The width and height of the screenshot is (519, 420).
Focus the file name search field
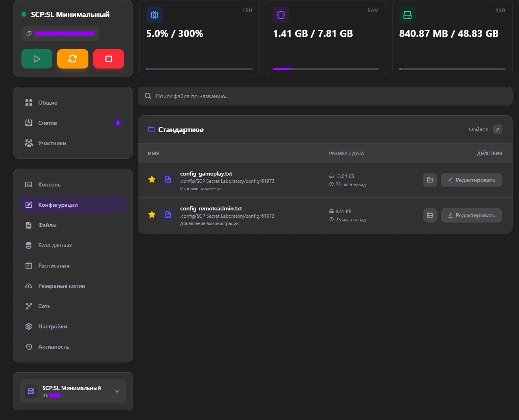point(325,96)
